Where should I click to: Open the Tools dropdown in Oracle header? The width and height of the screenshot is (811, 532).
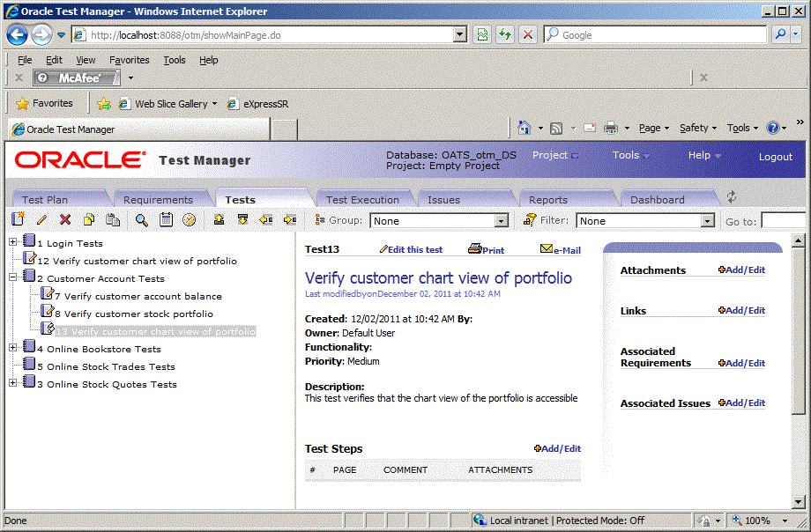[631, 155]
